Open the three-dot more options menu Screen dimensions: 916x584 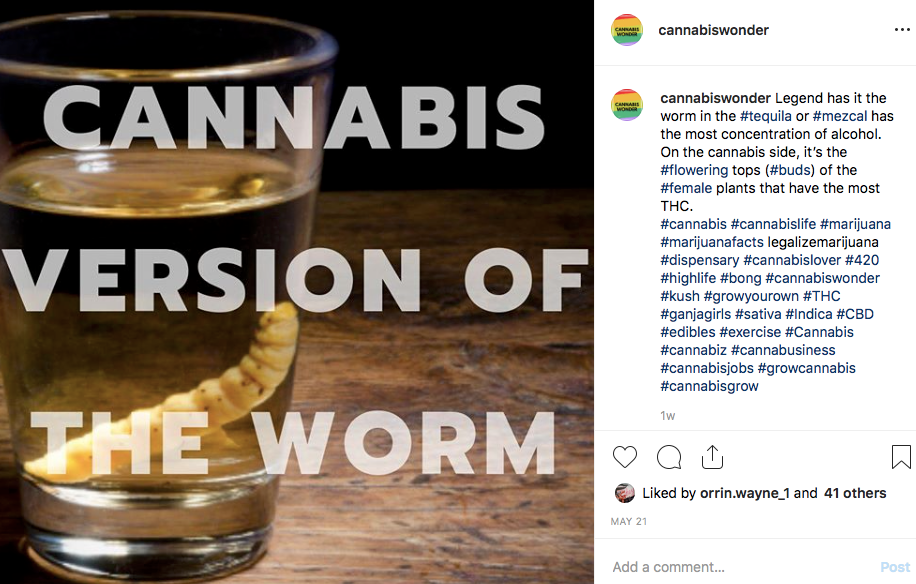(x=902, y=30)
